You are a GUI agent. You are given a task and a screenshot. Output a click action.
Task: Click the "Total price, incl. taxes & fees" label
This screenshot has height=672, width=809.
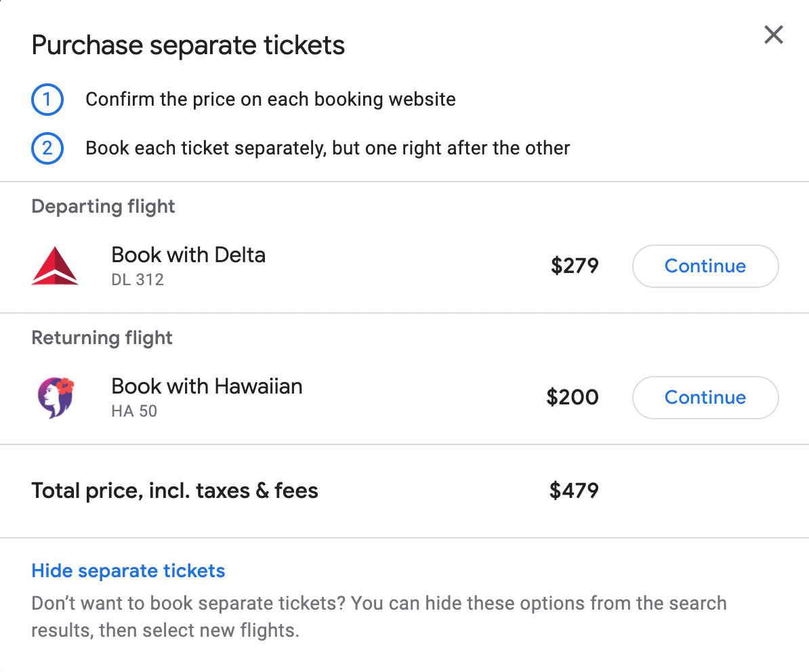[x=175, y=490]
